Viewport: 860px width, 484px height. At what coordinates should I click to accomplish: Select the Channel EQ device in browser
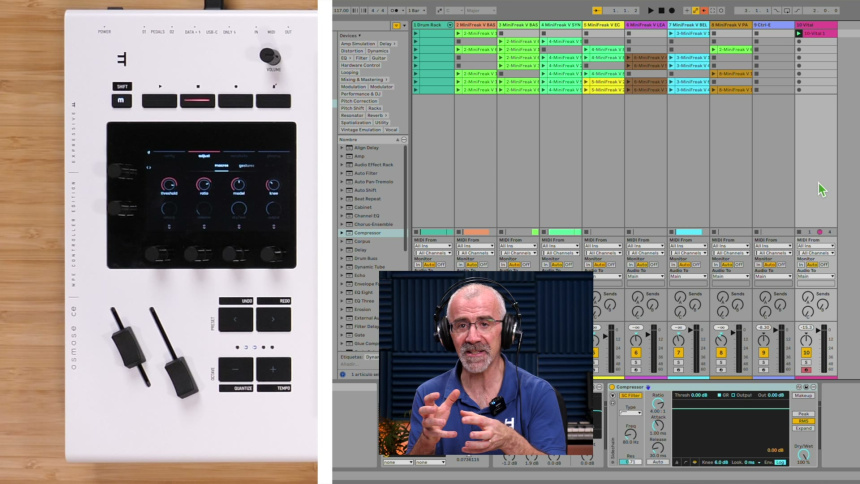click(x=367, y=216)
